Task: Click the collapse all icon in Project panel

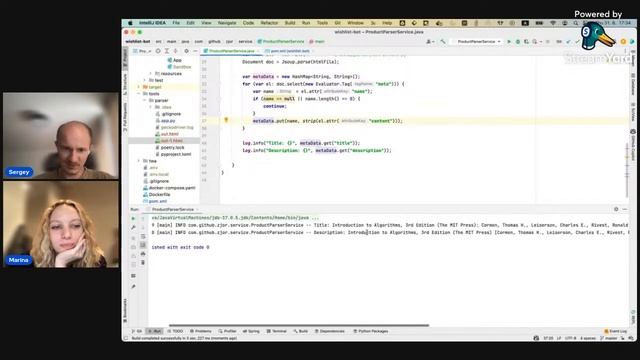Action: 176,51
